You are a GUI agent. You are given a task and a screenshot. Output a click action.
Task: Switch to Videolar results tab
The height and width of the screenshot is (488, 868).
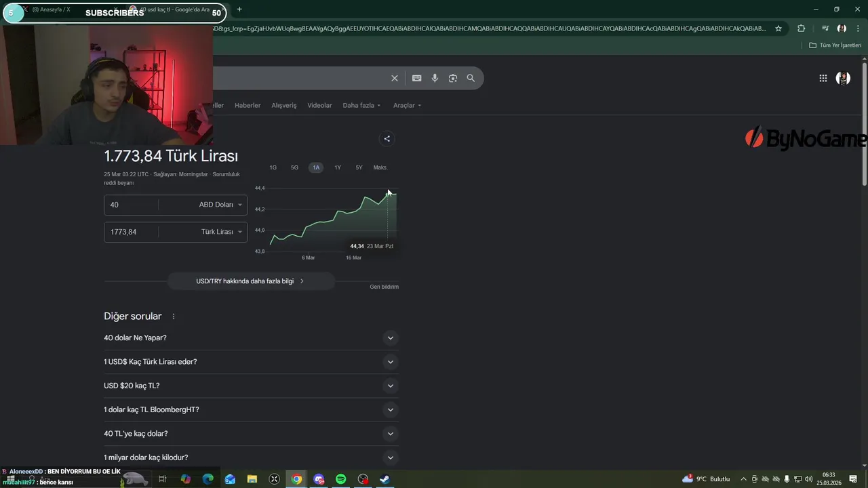(319, 105)
